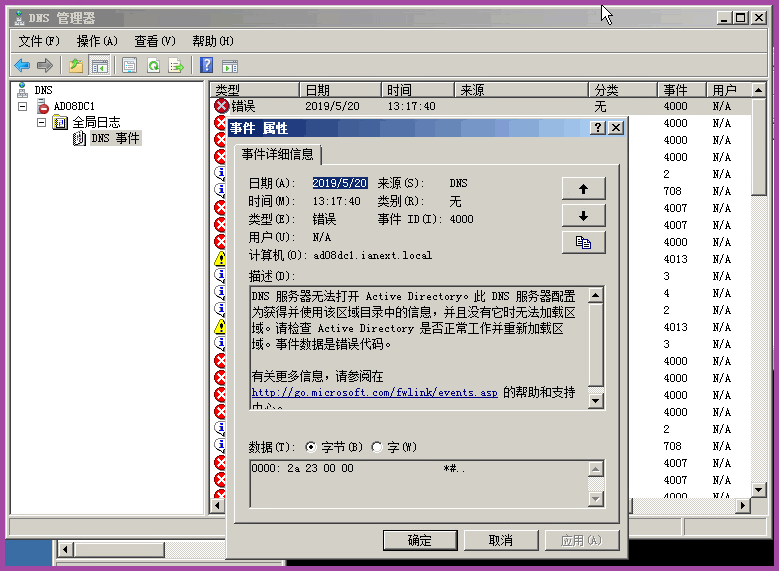Image resolution: width=779 pixels, height=571 pixels.
Task: Collapse the AD08DC1 tree node
Action: click(22, 106)
